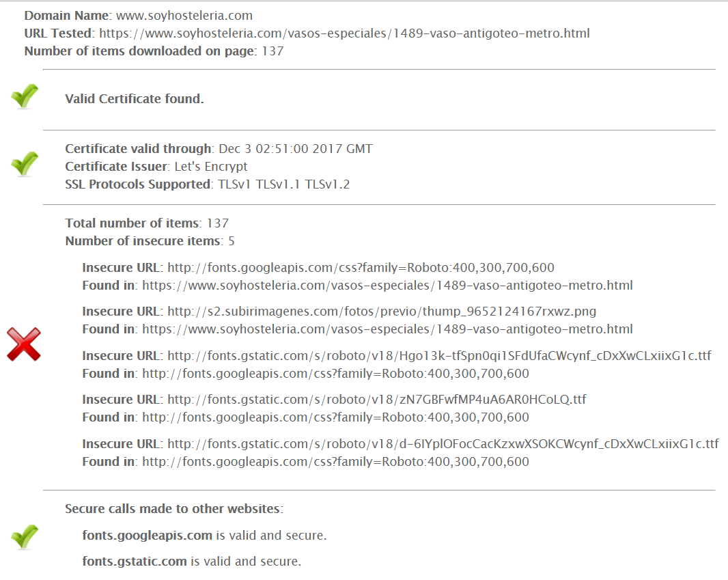Click the Let's Encrypt certificate issuer text
Screen dimensions: 728x580
211,167
